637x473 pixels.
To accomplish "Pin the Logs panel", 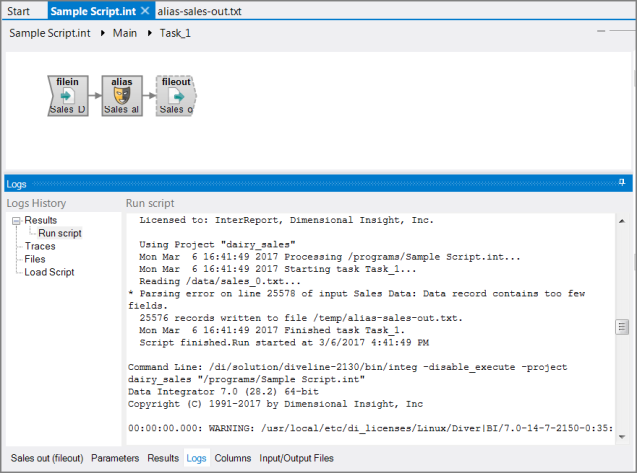I will (622, 184).
